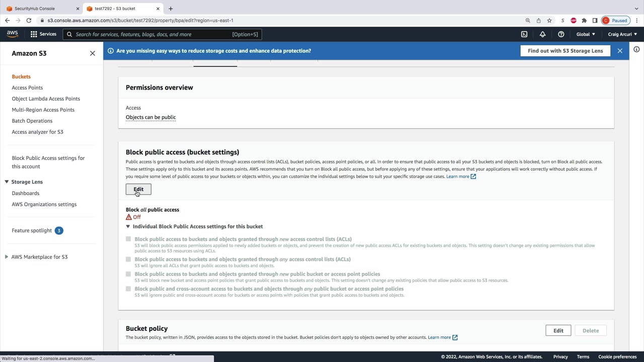The height and width of the screenshot is (362, 644).
Task: Open Feature spotlight
Action: [32, 231]
